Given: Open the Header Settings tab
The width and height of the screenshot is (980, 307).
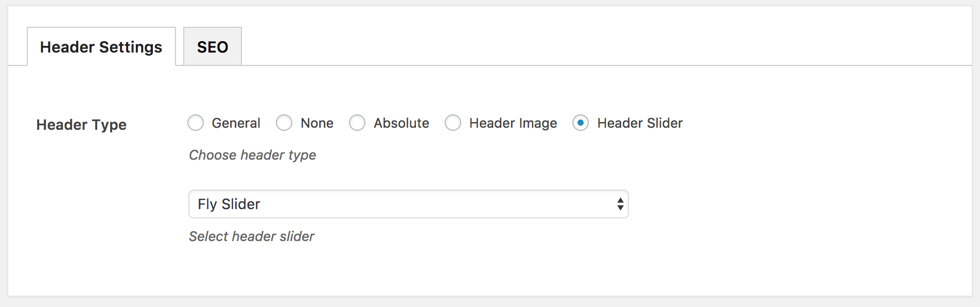Looking at the screenshot, I should point(101,47).
